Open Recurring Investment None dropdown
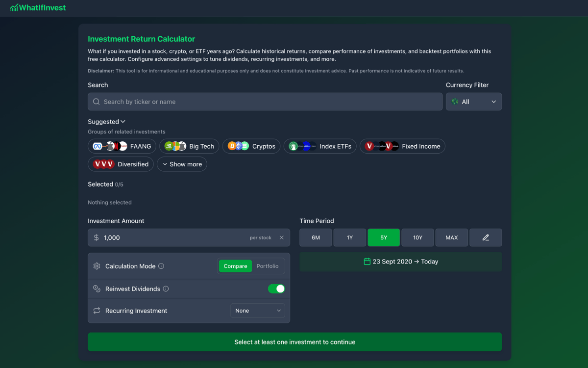The width and height of the screenshot is (588, 368). click(x=258, y=311)
